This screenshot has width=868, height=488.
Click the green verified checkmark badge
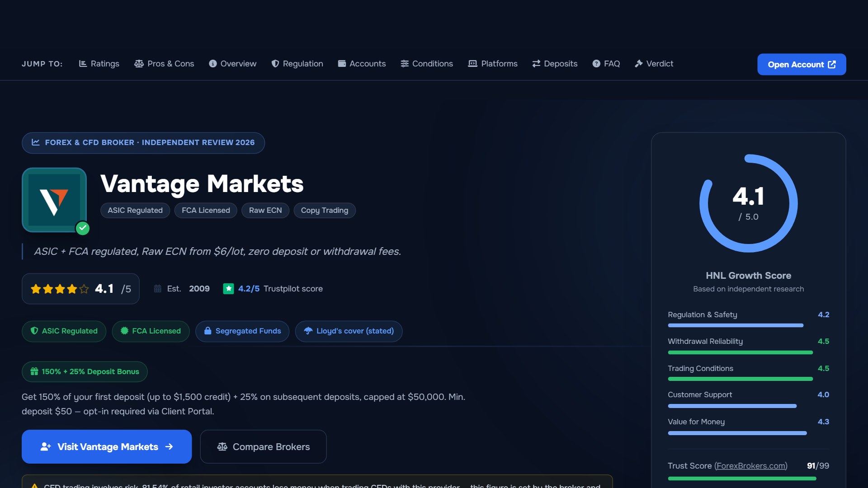tap(82, 228)
